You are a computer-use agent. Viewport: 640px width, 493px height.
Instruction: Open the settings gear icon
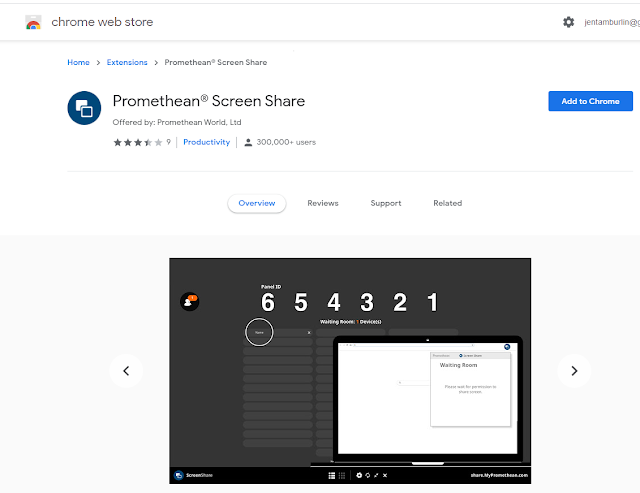click(x=568, y=22)
